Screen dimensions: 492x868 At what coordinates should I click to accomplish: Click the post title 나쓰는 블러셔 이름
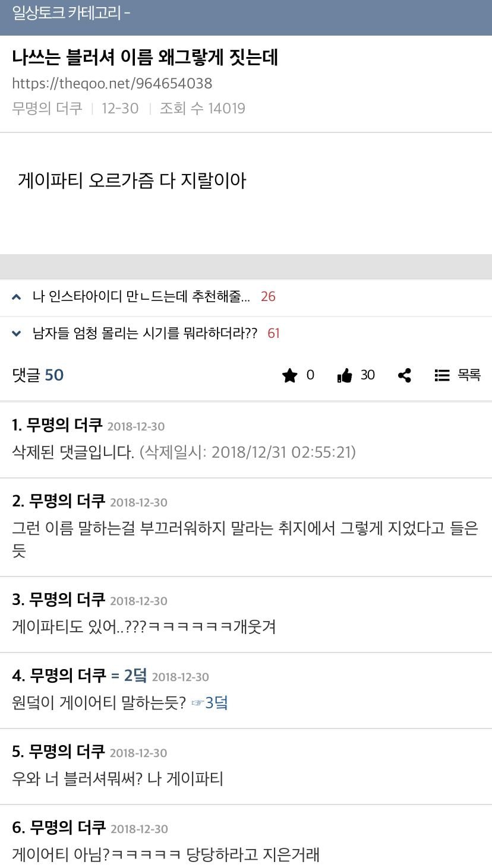coord(145,58)
